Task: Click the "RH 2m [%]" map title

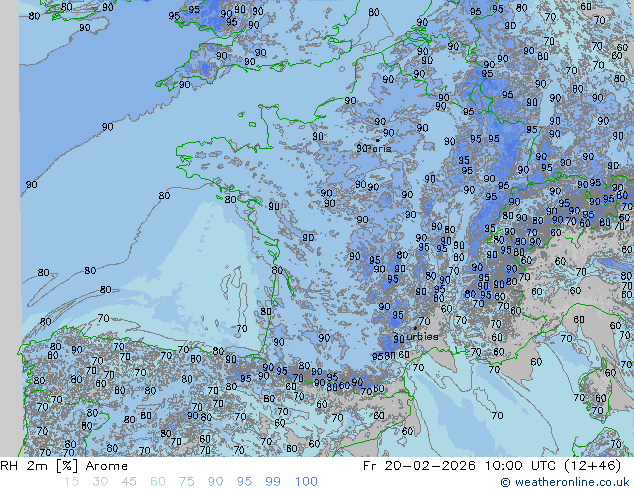Action: click(x=39, y=466)
